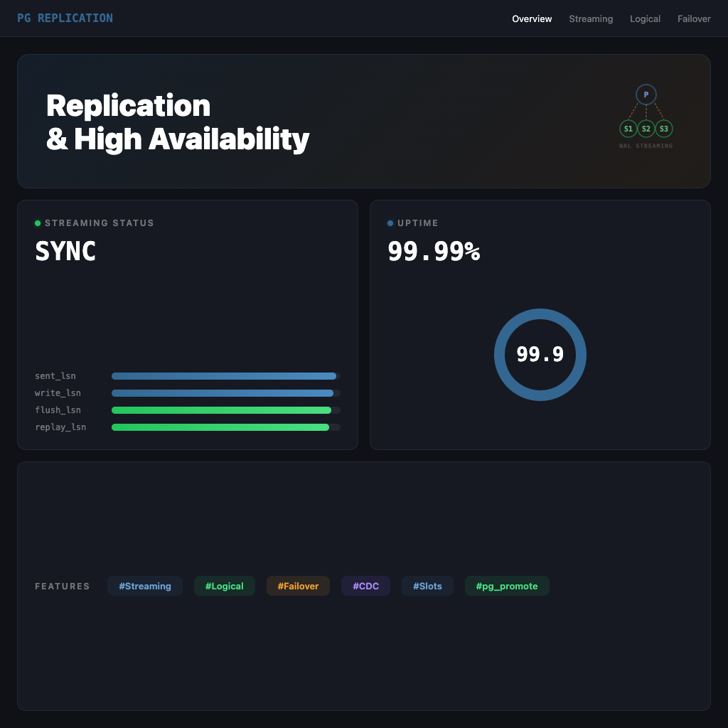Screen dimensions: 728x728
Task: Click the 99.9 uptime donut gauge
Action: 540,355
